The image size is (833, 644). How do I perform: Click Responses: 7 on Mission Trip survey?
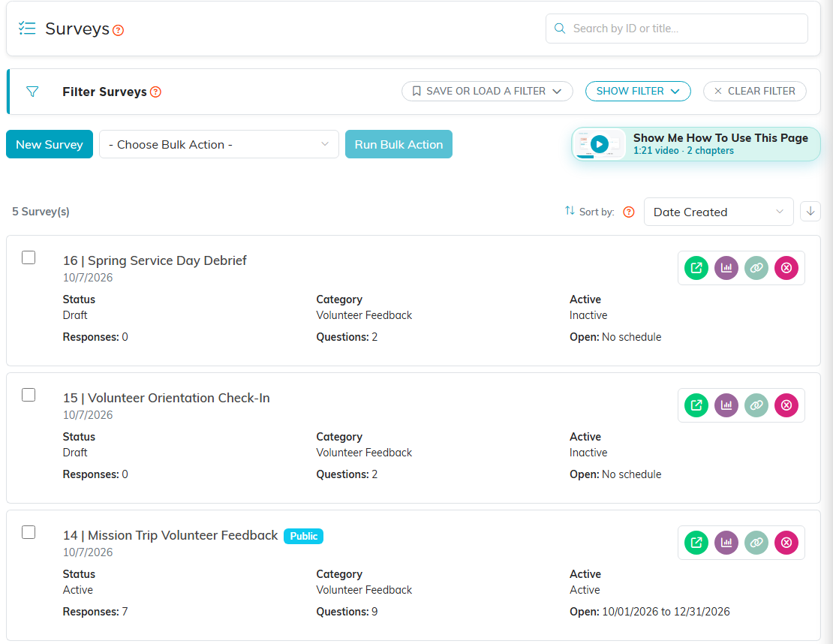click(x=95, y=612)
